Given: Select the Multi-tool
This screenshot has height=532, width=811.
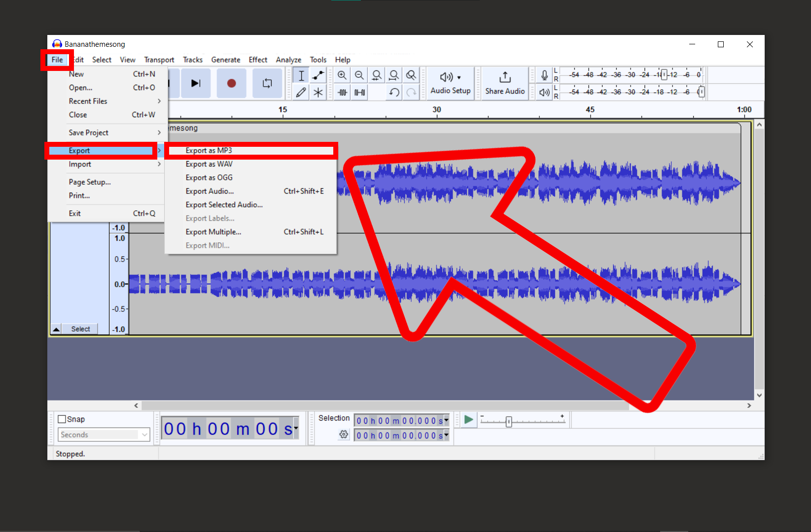Looking at the screenshot, I should 318,92.
